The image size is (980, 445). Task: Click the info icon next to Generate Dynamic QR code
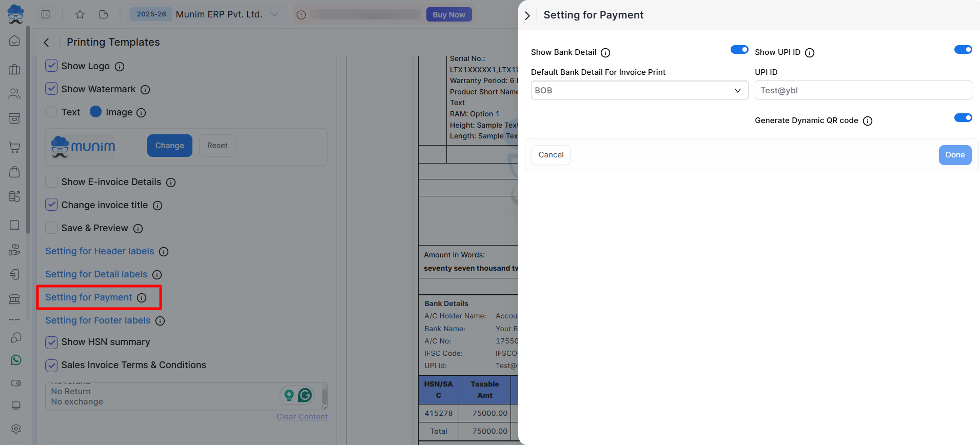coord(868,121)
